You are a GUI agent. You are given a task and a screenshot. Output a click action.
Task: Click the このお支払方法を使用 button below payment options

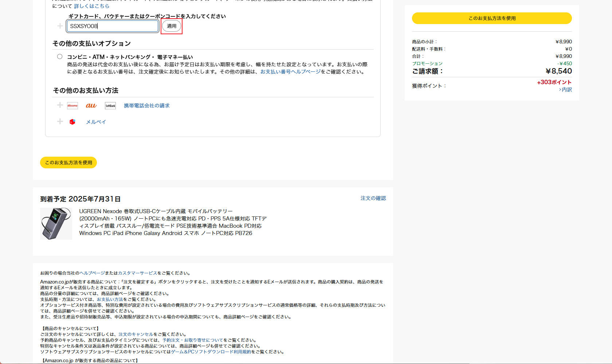pos(68,163)
